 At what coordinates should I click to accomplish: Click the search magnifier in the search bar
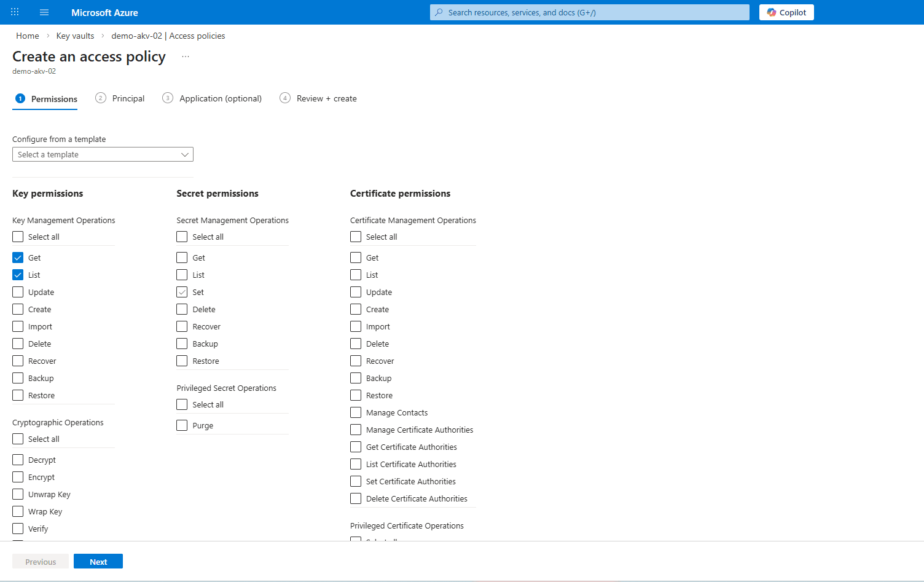pos(438,12)
